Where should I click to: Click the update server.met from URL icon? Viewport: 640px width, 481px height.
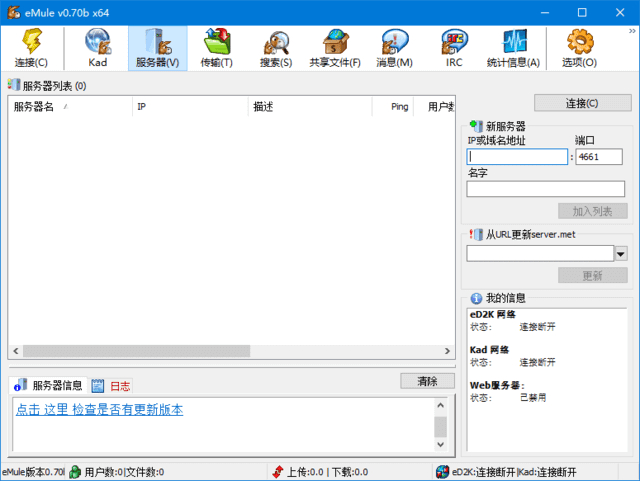[476, 234]
